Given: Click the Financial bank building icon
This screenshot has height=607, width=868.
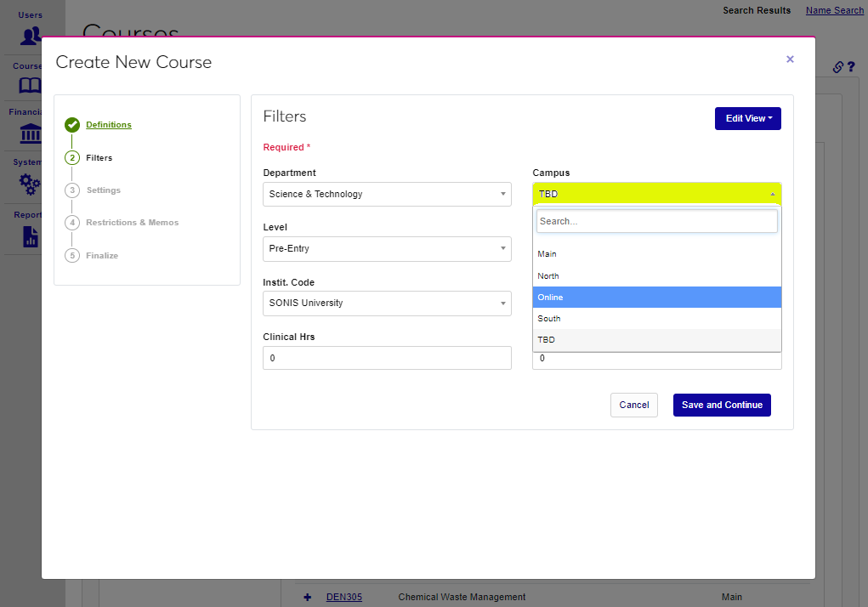Looking at the screenshot, I should (x=31, y=134).
